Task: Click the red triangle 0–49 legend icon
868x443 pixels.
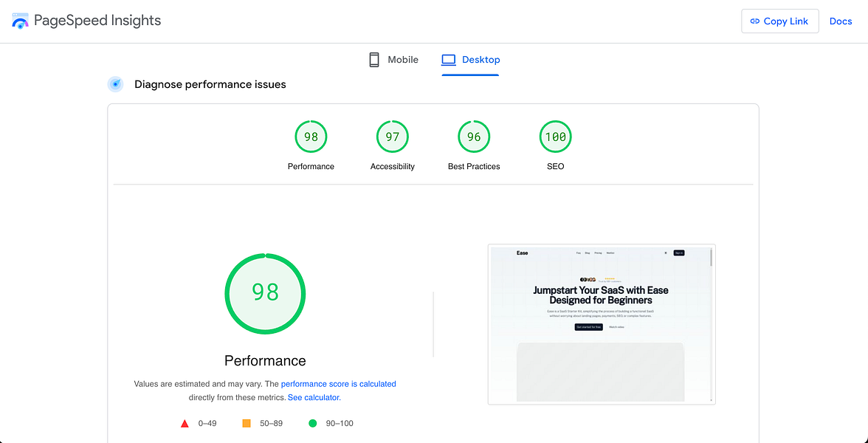Action: tap(185, 424)
